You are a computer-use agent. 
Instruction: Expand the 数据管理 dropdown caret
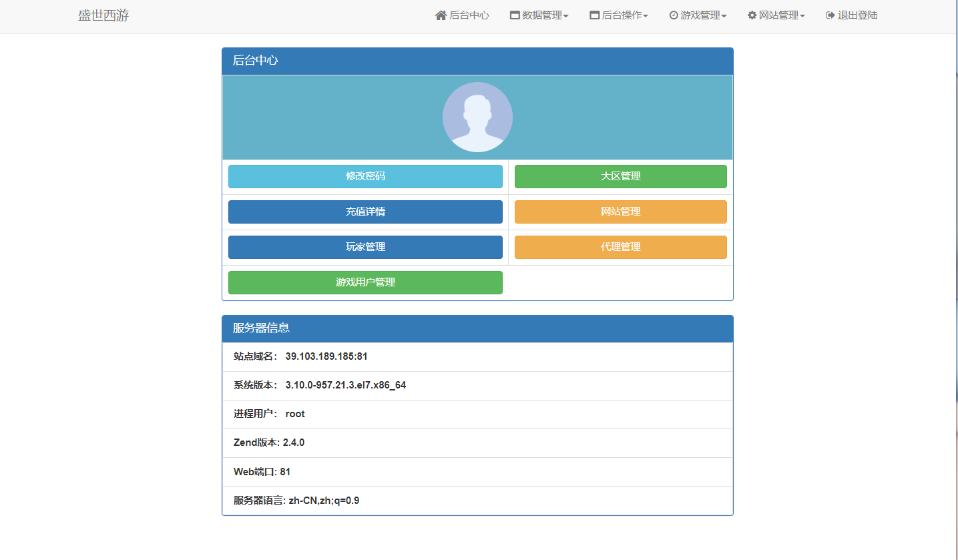coord(566,16)
